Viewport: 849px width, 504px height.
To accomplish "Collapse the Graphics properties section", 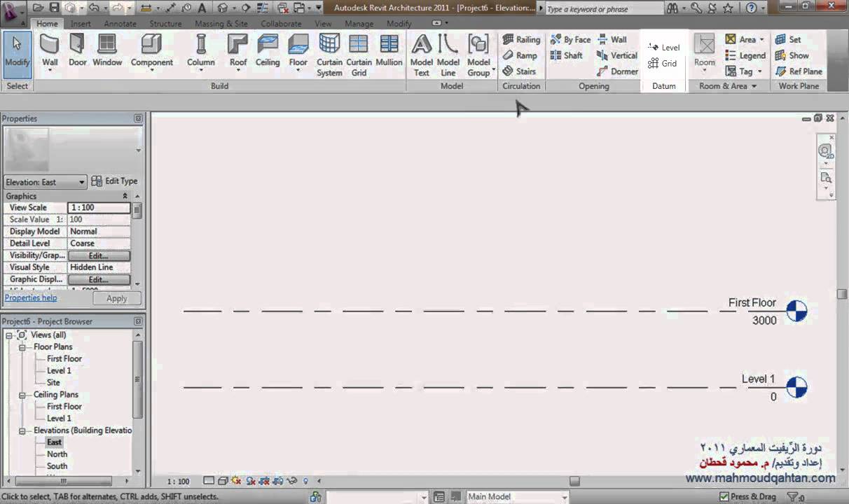I will pyautogui.click(x=125, y=196).
